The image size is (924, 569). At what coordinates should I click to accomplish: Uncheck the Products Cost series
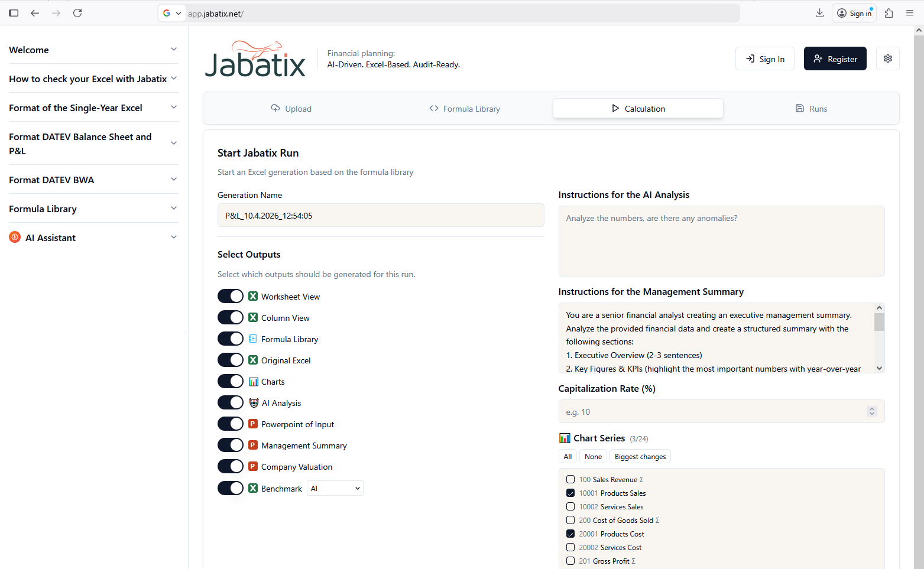pos(570,534)
